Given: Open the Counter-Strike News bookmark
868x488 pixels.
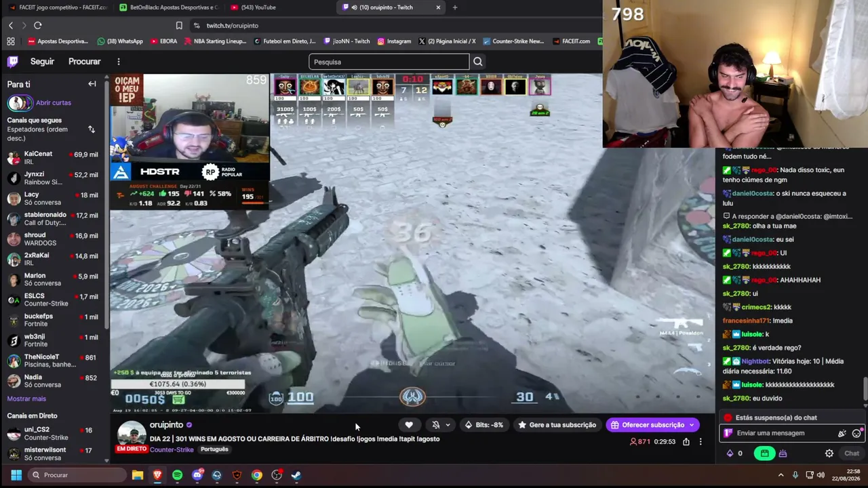Looking at the screenshot, I should 513,41.
